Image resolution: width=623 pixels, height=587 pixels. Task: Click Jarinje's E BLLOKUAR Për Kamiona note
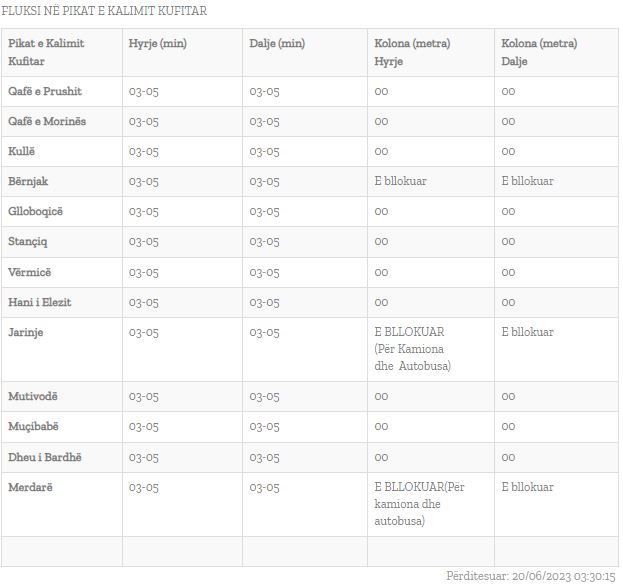click(x=412, y=349)
